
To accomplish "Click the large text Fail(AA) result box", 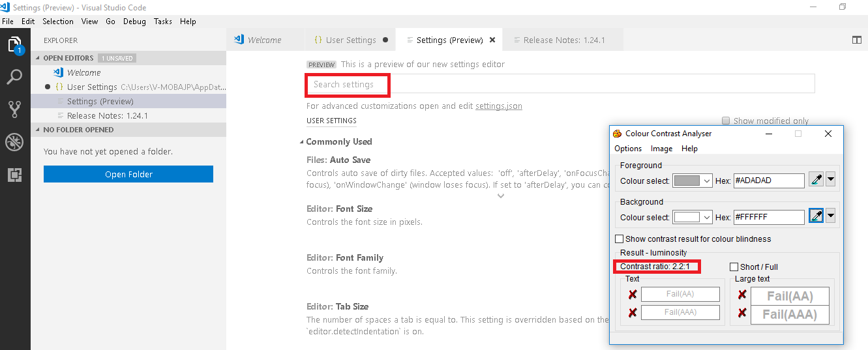I will (x=790, y=296).
